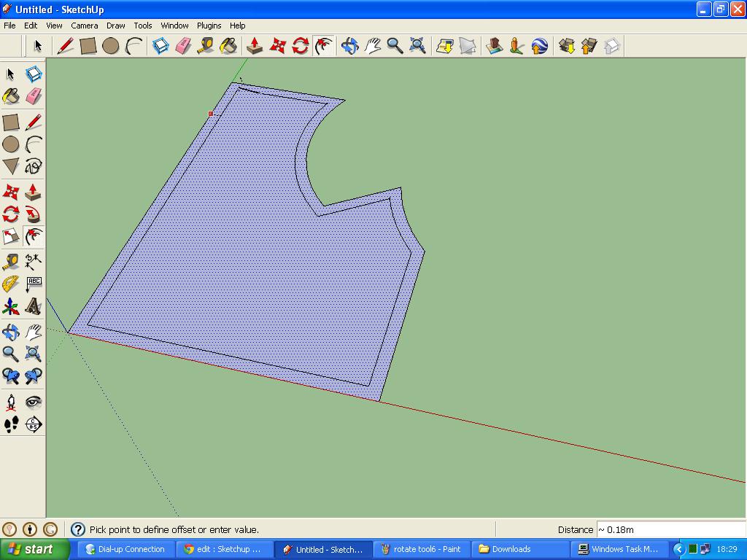Open the Window menu
The width and height of the screenshot is (747, 560).
(174, 26)
